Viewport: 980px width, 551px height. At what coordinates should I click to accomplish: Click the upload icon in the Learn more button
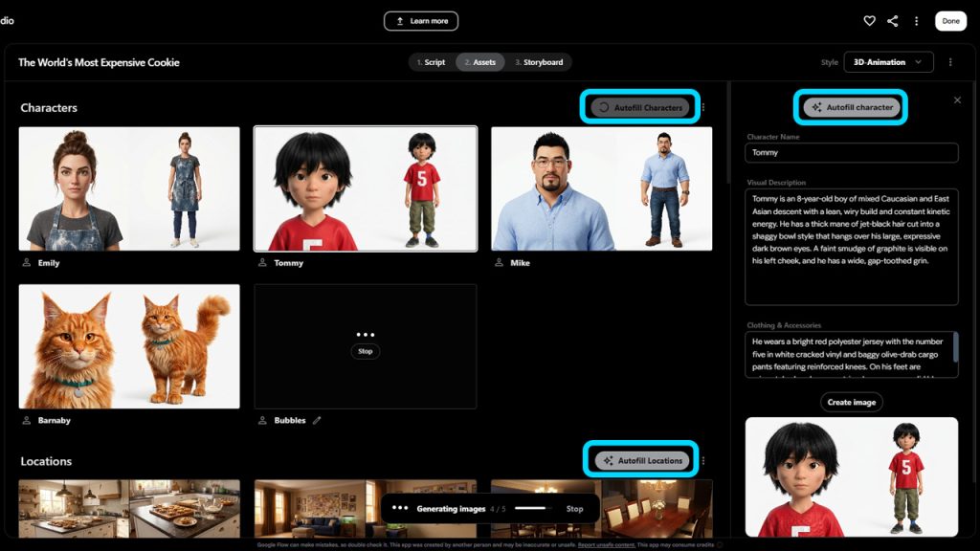[400, 21]
